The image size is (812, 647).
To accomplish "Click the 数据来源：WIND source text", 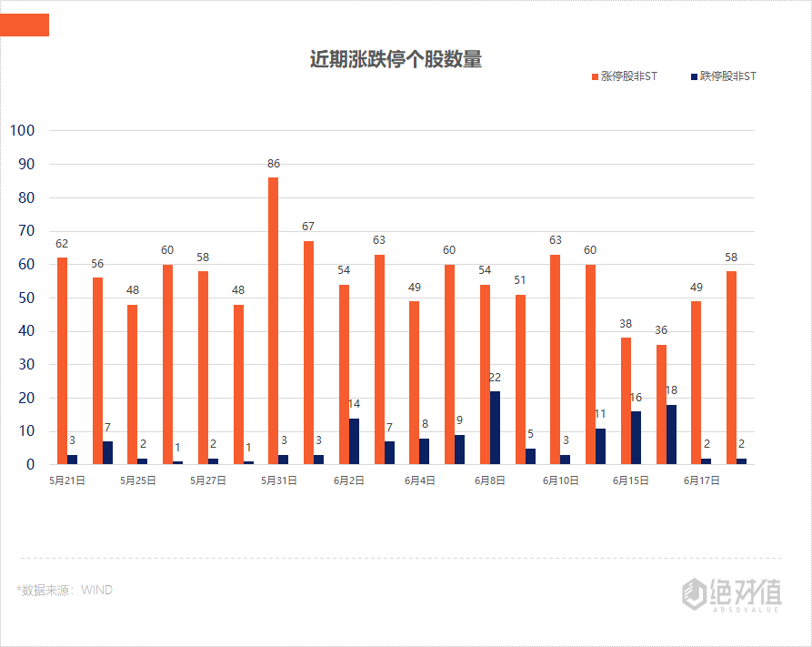I will [x=65, y=590].
